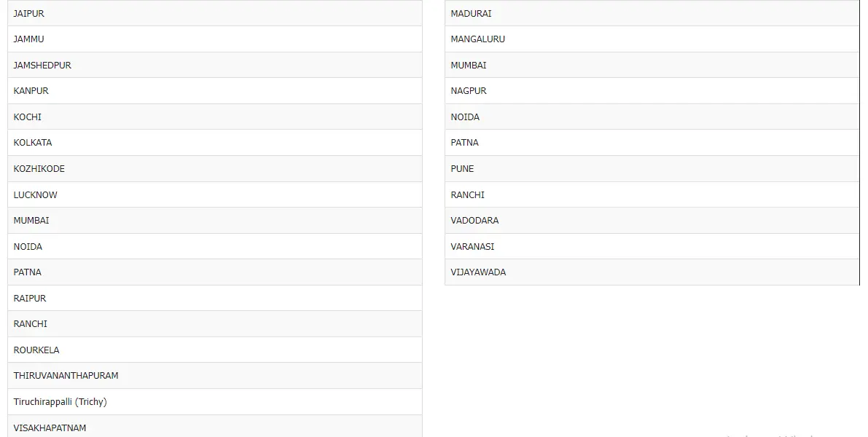Click on the VADODARA entry
The width and height of the screenshot is (868, 437).
click(474, 221)
